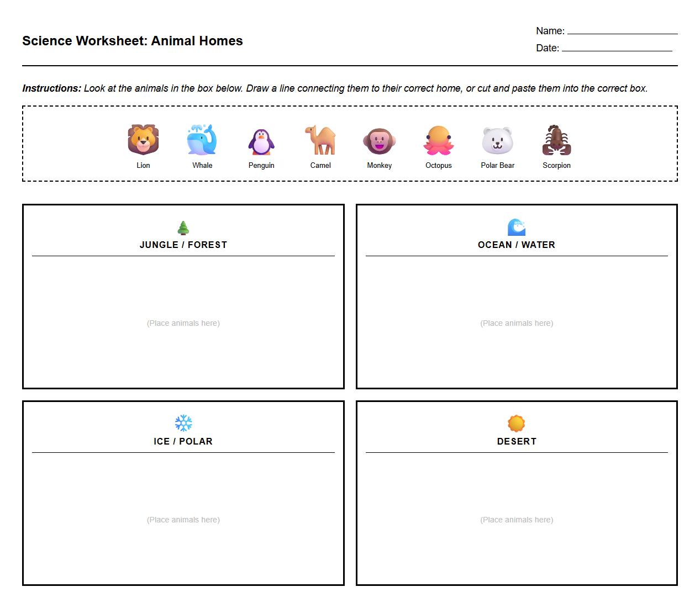Click the wave icon above Ocean / Water
Screen dimensions: 700x608
click(517, 226)
